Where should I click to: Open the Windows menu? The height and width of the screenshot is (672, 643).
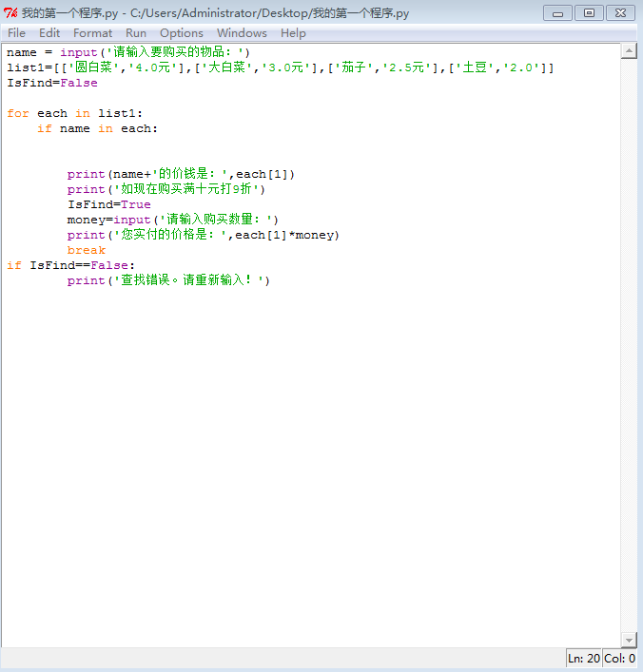pos(242,33)
